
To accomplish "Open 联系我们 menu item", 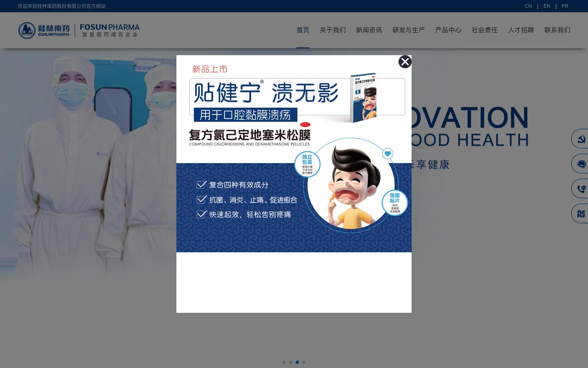I will 557,30.
